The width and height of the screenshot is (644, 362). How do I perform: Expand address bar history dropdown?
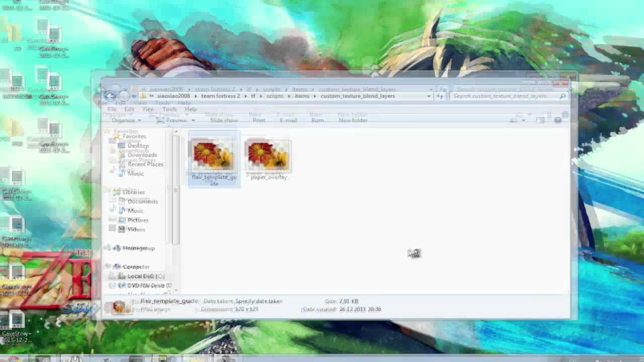tap(429, 96)
